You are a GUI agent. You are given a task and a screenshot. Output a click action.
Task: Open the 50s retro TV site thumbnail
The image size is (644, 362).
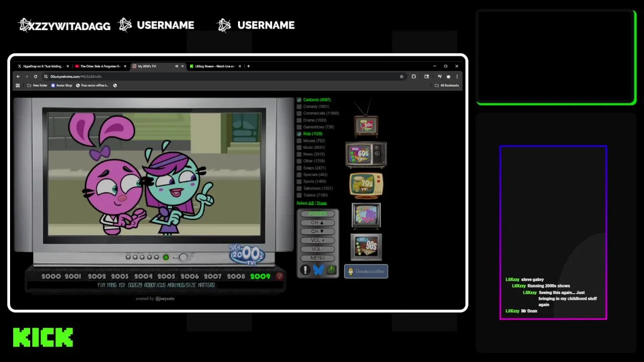(366, 125)
